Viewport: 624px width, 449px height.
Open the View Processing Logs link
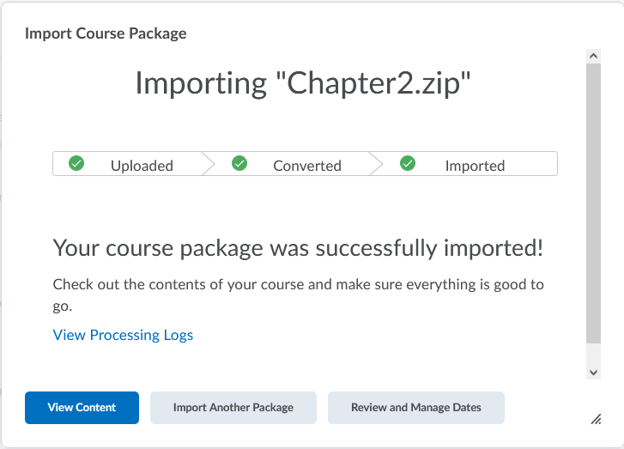click(123, 335)
